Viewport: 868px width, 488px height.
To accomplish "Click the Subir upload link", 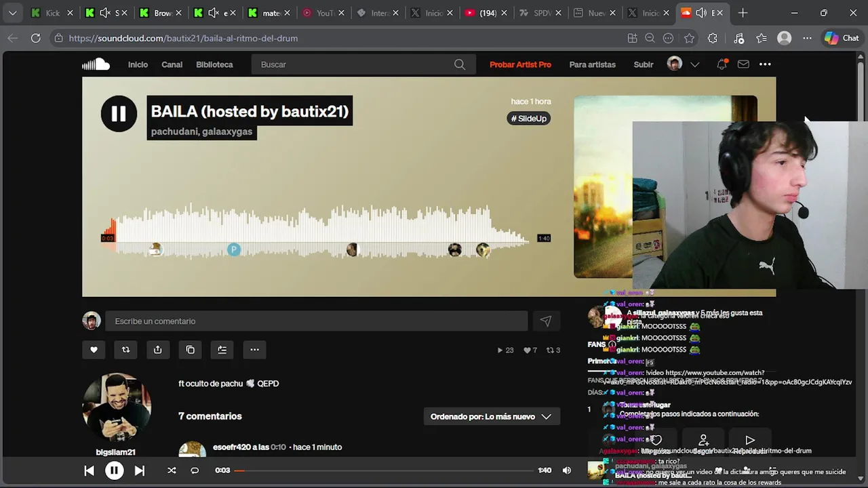I will point(644,64).
